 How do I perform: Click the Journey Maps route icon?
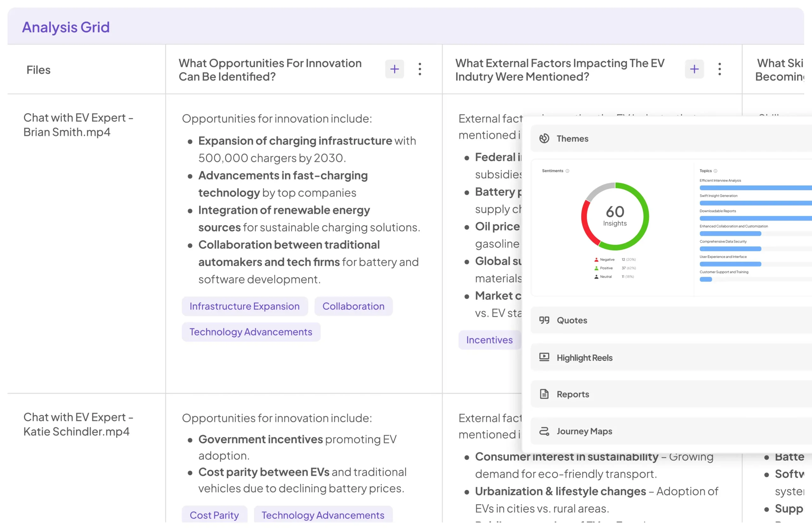coord(544,431)
